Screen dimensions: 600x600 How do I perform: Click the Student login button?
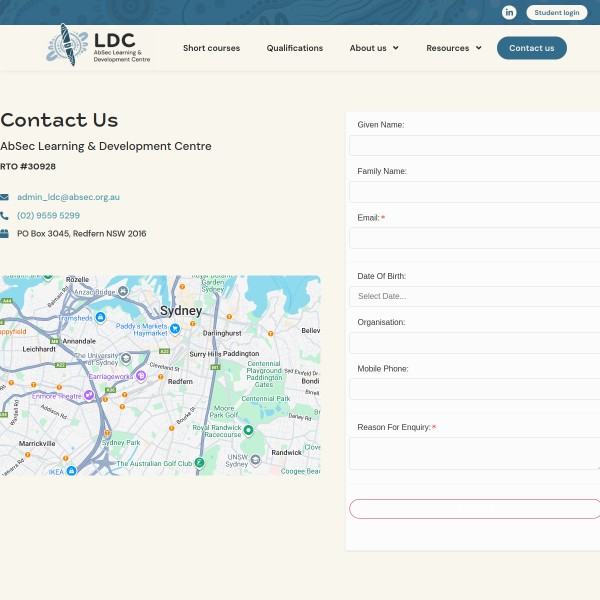click(x=556, y=13)
